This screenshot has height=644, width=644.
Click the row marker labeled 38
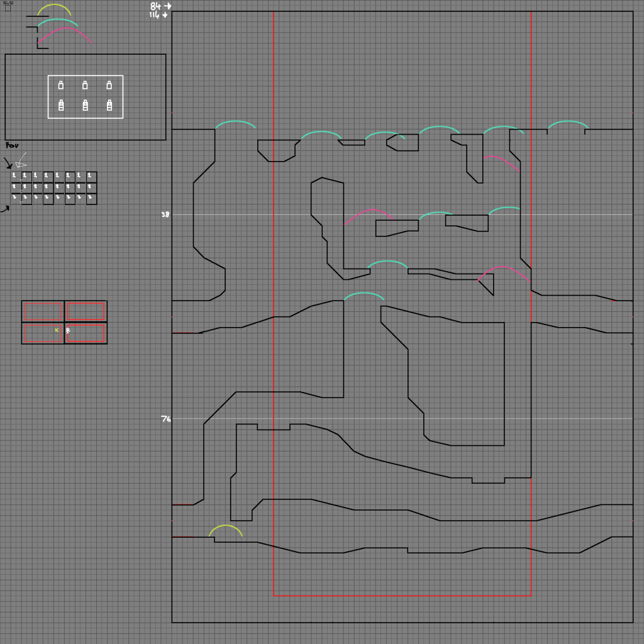pos(165,214)
